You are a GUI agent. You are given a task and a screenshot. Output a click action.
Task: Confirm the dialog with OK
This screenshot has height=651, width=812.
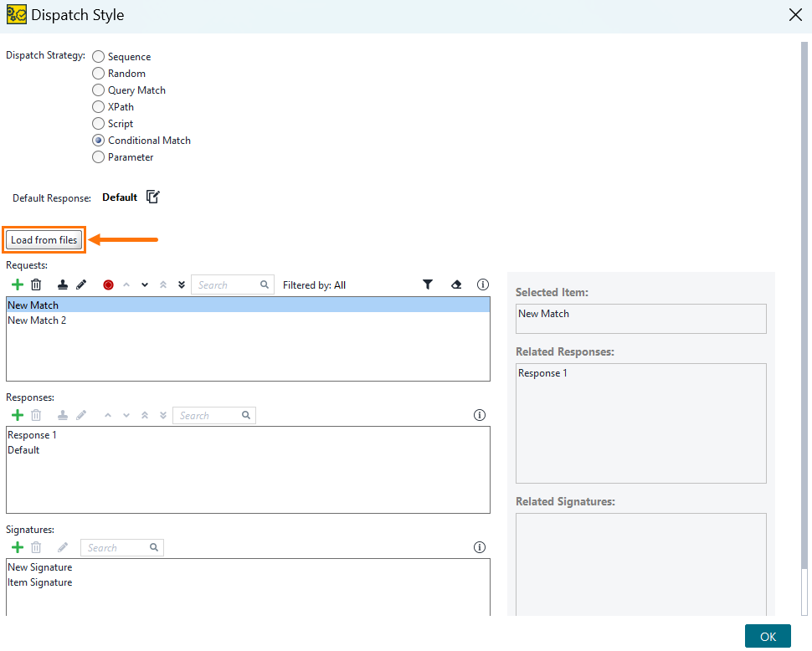click(768, 636)
